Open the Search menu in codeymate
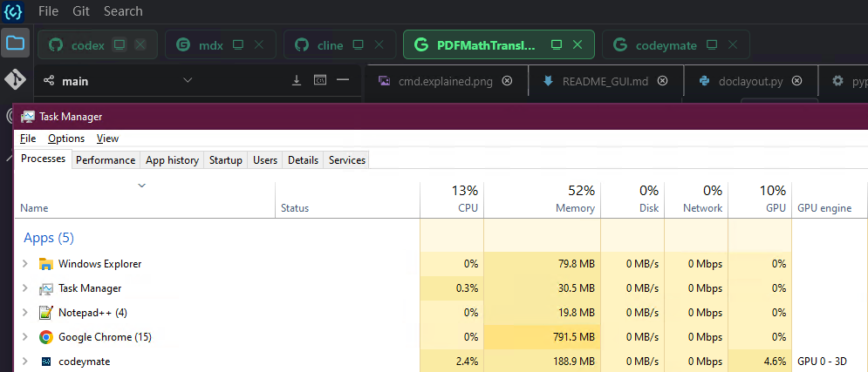The height and width of the screenshot is (372, 868). (123, 11)
